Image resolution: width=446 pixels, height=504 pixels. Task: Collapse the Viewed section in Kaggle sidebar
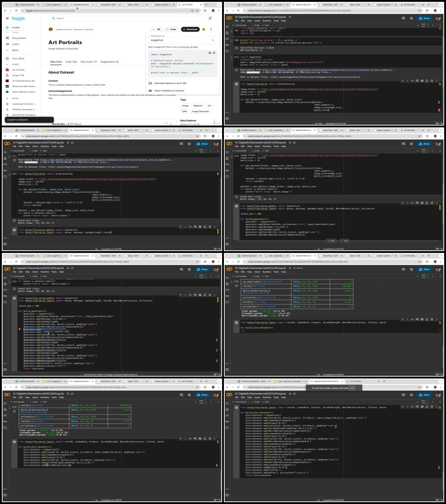(7, 64)
